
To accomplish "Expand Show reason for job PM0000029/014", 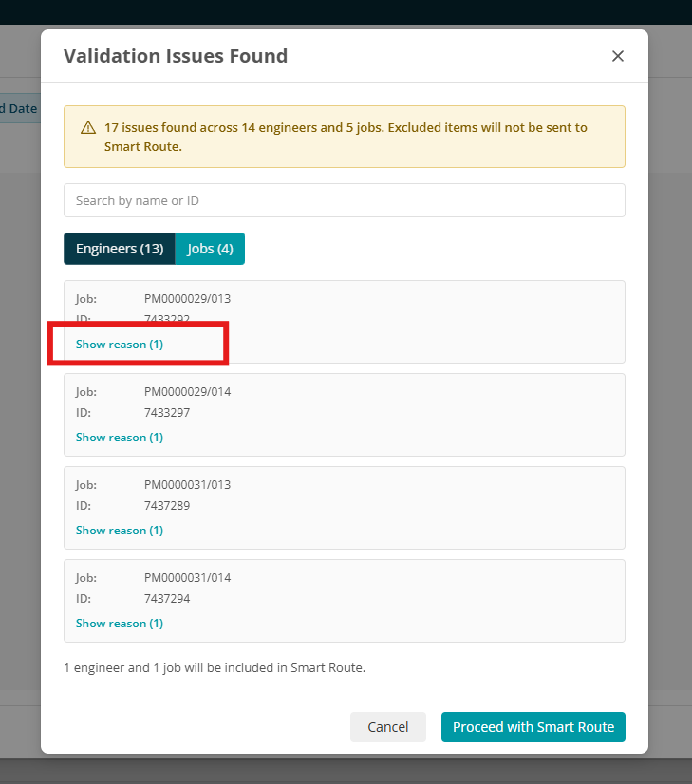I will [x=120, y=437].
